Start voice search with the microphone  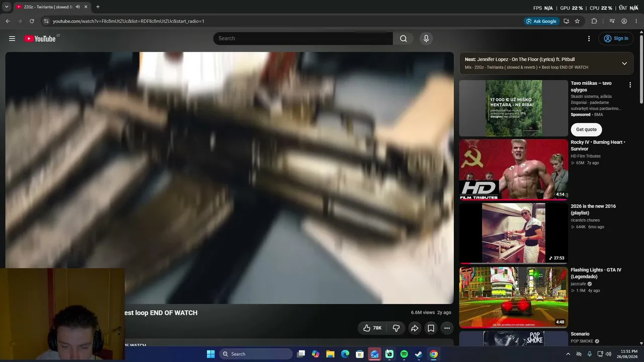click(426, 39)
